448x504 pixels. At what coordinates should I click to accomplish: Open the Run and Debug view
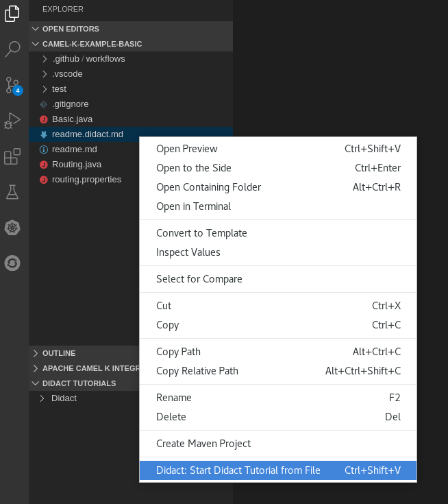click(x=12, y=121)
